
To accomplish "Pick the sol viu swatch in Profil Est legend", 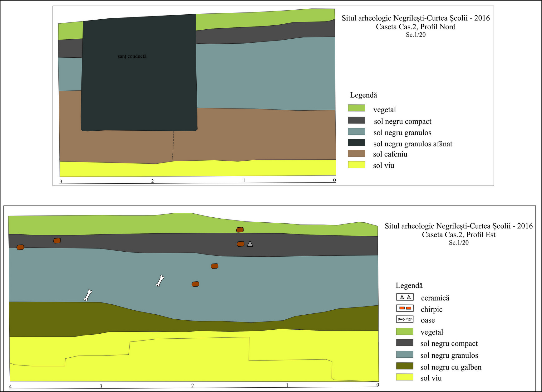I will point(405,377).
